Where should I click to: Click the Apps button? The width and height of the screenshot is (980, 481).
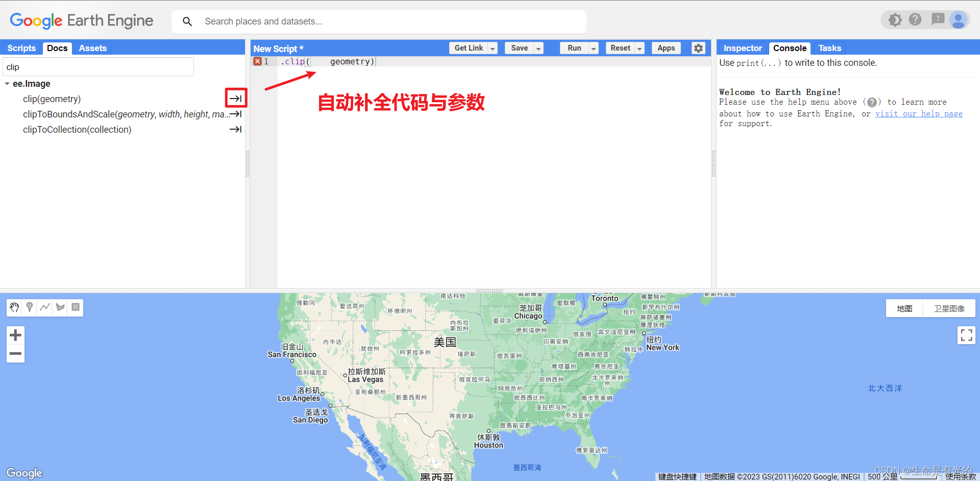click(666, 48)
